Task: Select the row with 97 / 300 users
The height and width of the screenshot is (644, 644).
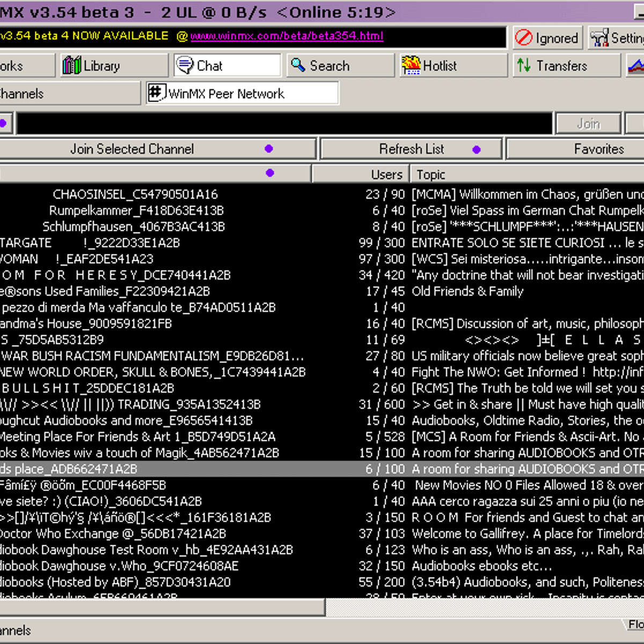Action: (x=322, y=259)
